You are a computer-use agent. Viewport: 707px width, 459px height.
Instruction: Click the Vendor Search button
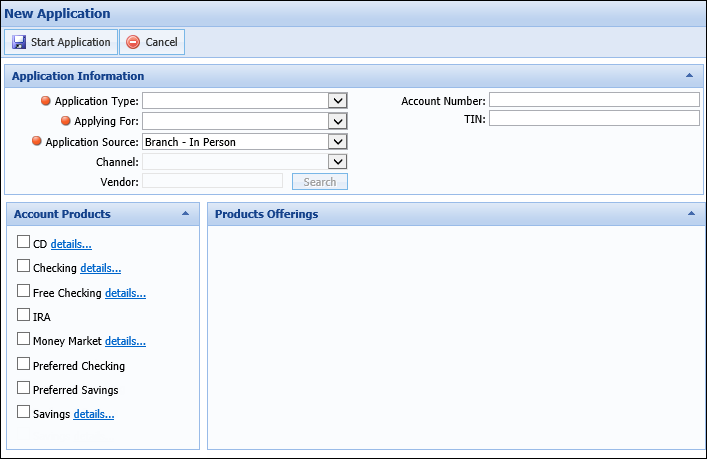click(320, 182)
